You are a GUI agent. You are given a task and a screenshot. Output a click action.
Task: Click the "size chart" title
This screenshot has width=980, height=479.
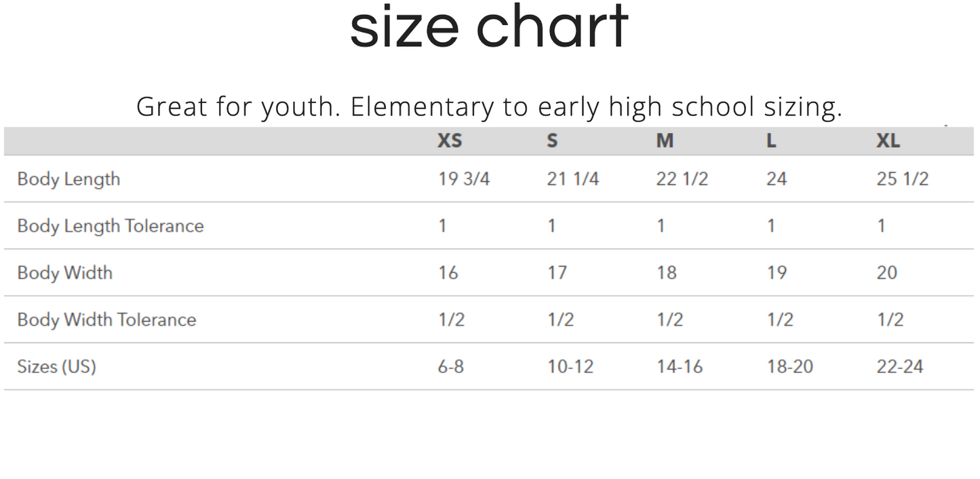pyautogui.click(x=489, y=27)
